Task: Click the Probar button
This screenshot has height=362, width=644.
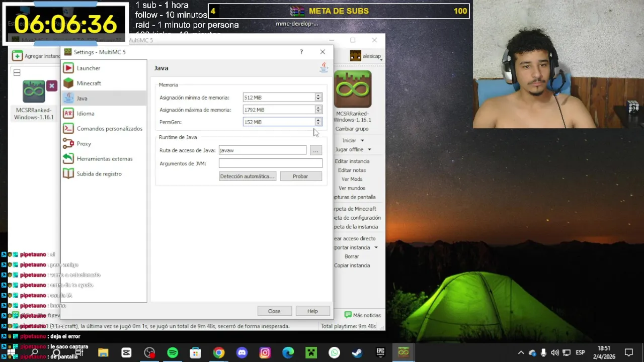Action: pos(300,176)
